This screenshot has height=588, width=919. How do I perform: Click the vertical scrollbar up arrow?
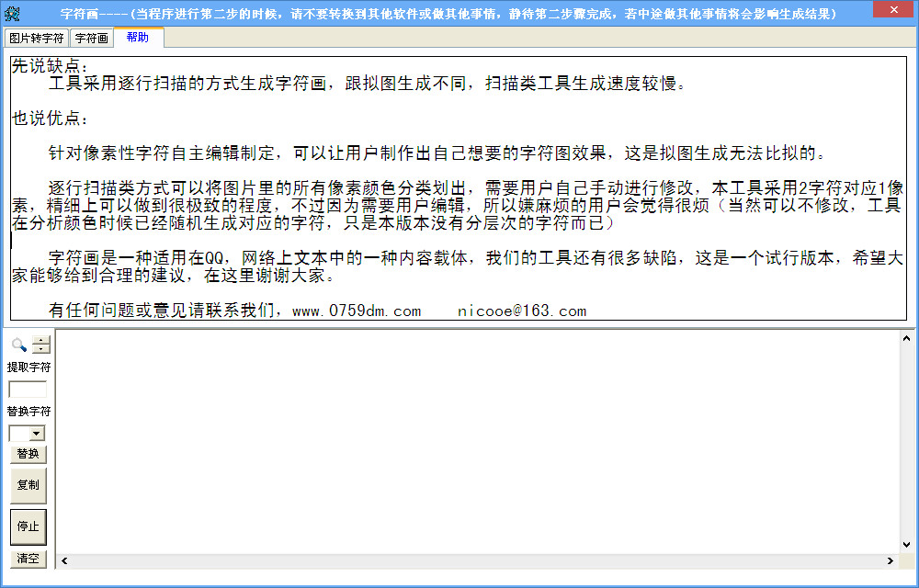tap(906, 336)
